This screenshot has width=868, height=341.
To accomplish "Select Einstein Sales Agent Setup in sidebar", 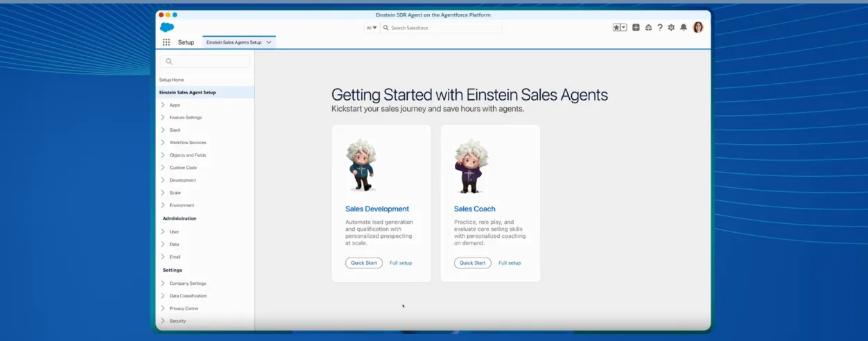I will (205, 92).
